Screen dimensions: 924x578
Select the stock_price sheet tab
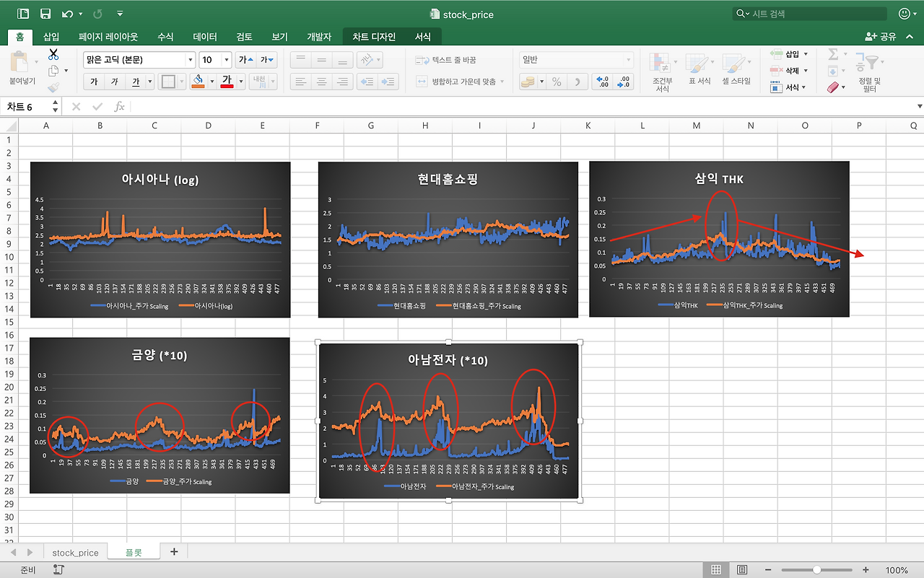(x=74, y=552)
